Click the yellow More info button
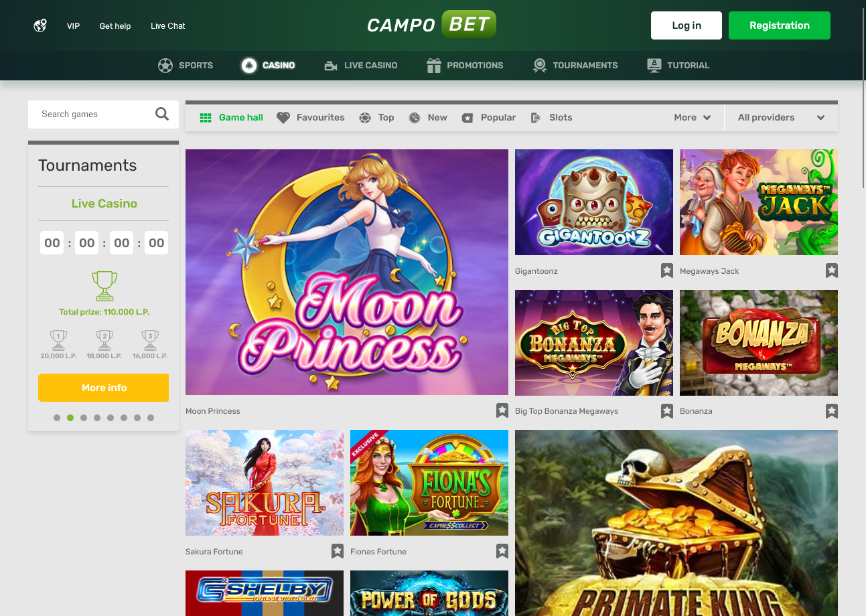Viewport: 866px width, 616px height. [x=104, y=388]
